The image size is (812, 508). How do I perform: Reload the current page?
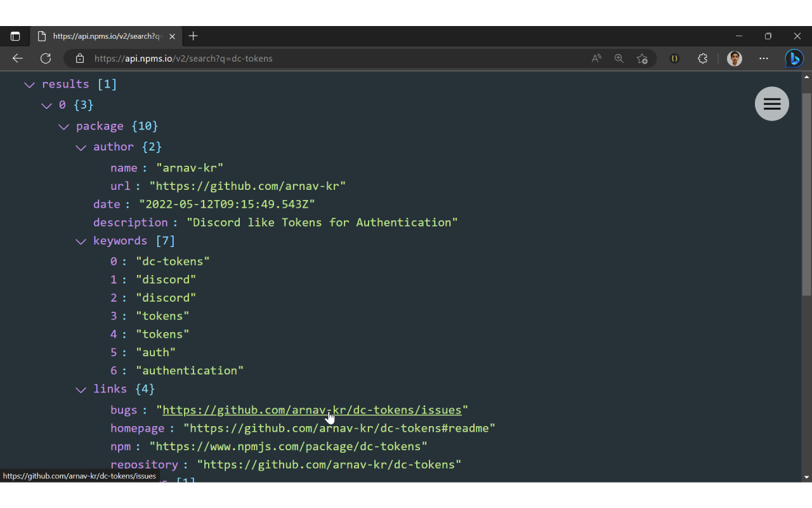(46, 58)
